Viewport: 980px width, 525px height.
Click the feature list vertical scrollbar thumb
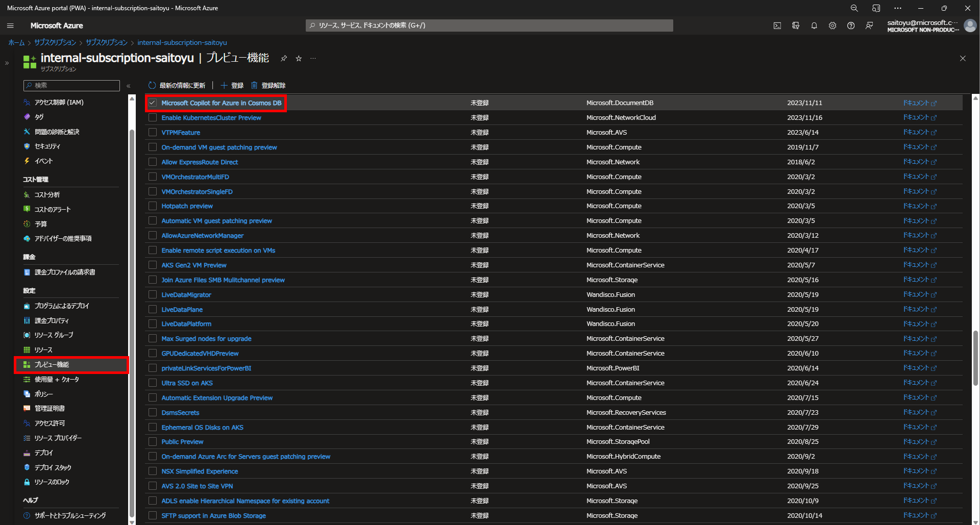pos(975,358)
